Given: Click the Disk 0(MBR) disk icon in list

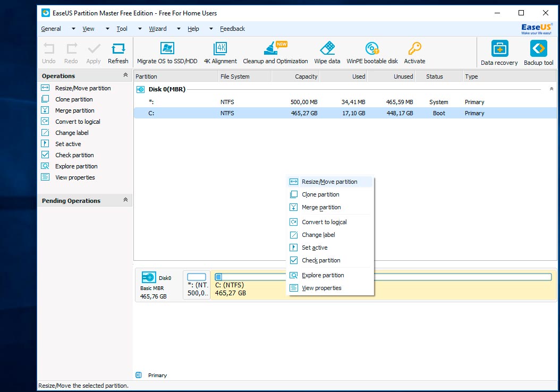Looking at the screenshot, I should 141,89.
